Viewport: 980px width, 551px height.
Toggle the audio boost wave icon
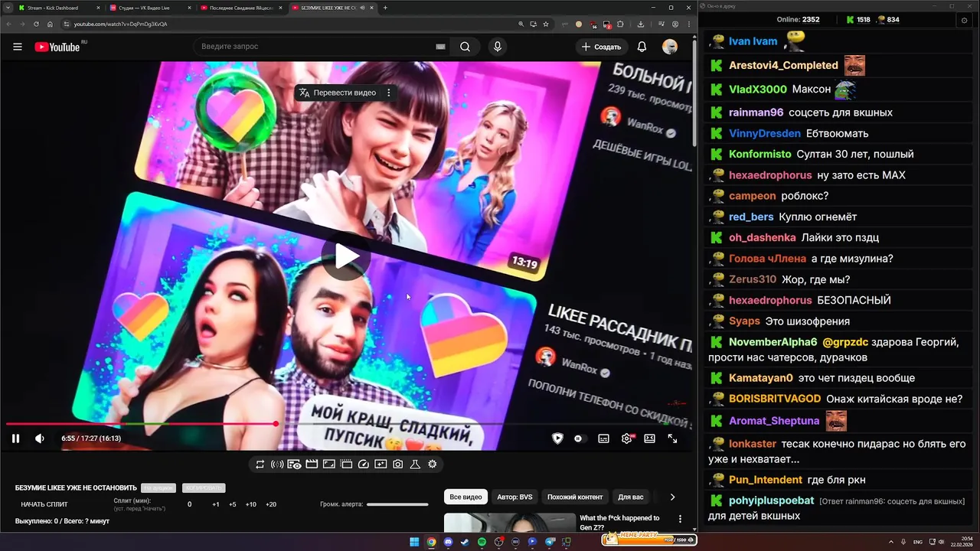tap(277, 464)
